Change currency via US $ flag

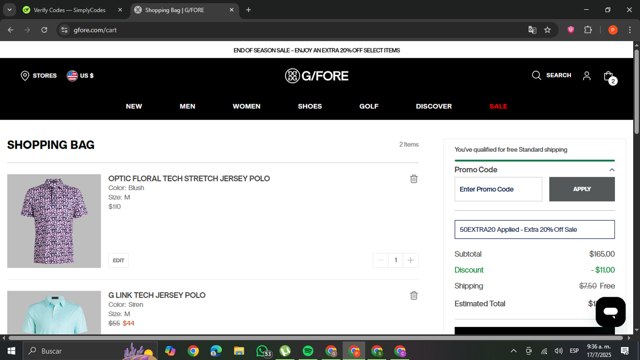click(x=80, y=76)
